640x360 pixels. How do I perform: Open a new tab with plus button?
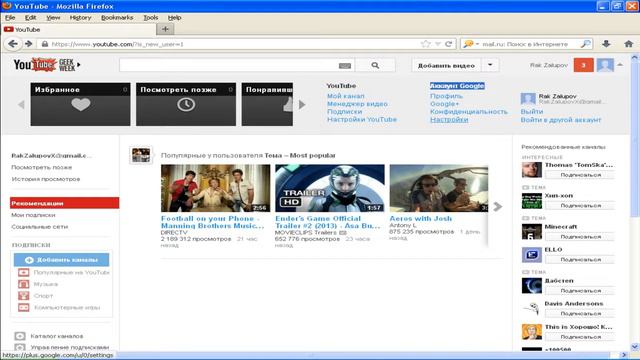pos(165,29)
